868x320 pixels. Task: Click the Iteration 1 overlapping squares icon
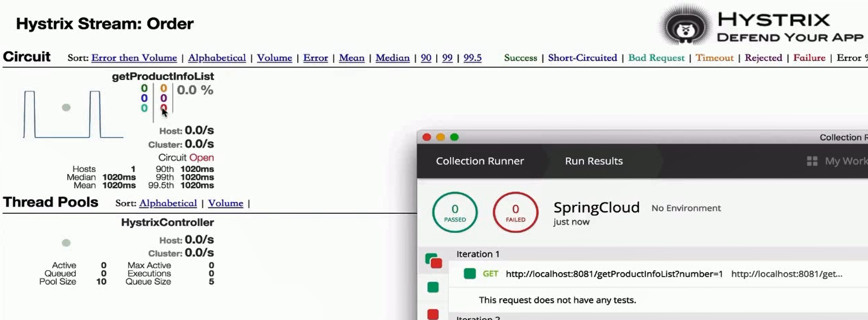point(433,261)
